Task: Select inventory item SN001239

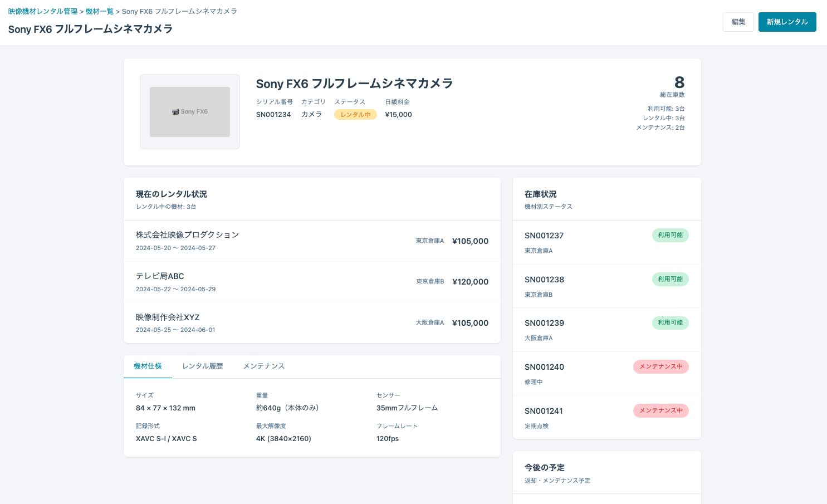Action: (x=606, y=330)
